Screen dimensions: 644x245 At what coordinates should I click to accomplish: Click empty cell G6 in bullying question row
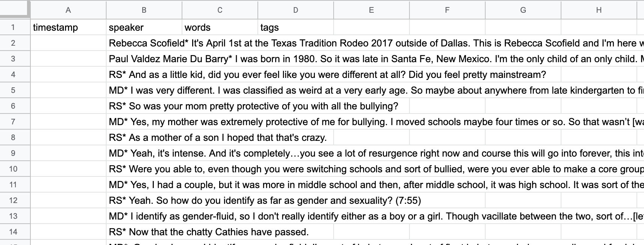[x=523, y=106]
